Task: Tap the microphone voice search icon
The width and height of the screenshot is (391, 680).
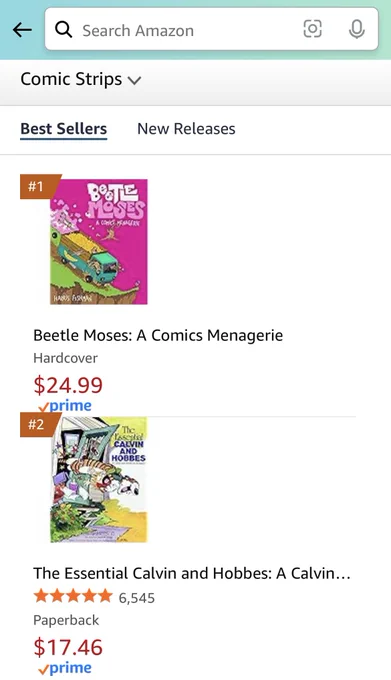Action: (356, 29)
